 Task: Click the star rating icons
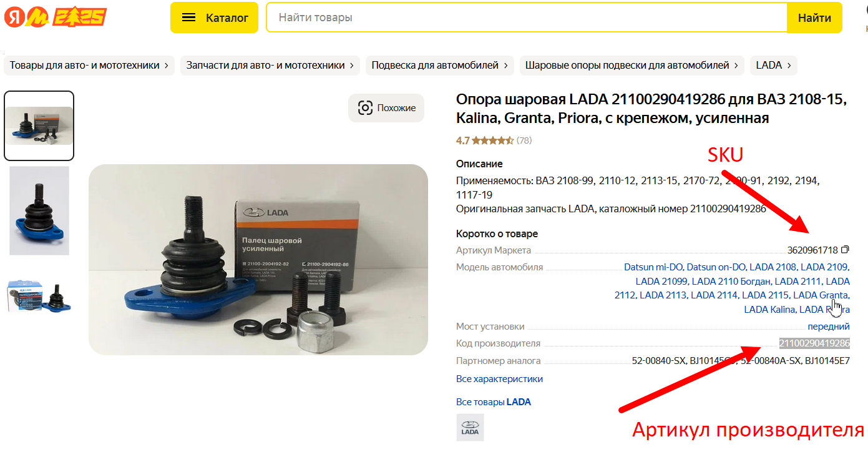[x=493, y=140]
